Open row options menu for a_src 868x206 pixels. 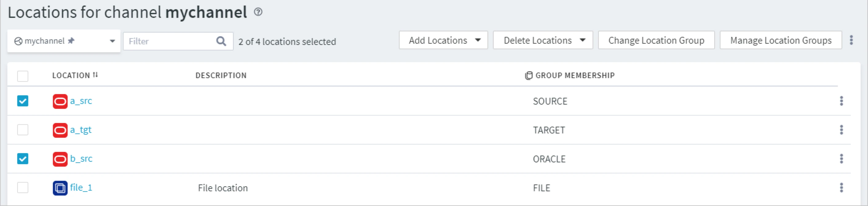coord(841,101)
